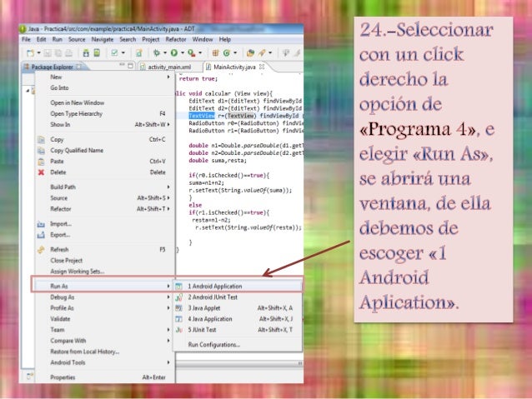Open the Window menu
Viewport: 532px width, 399px height.
(x=203, y=39)
